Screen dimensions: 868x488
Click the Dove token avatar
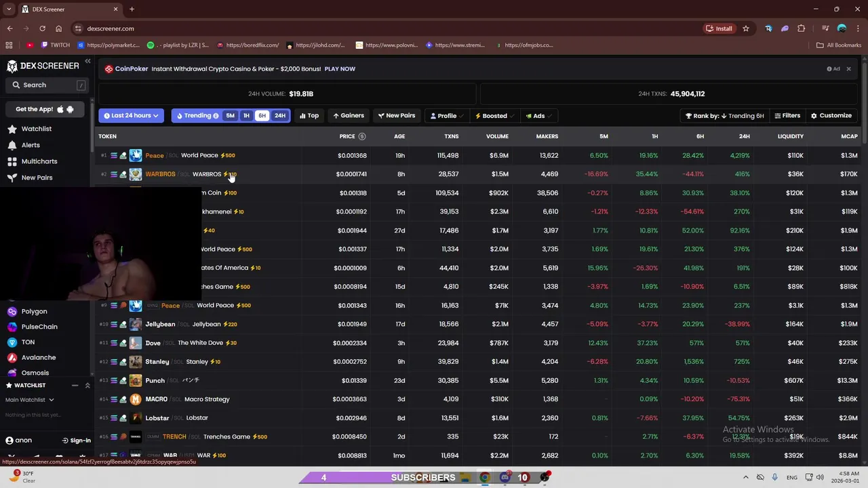coord(136,343)
